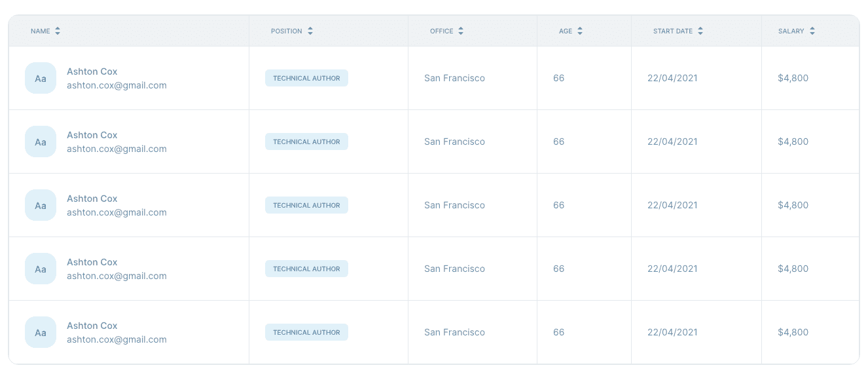Image resolution: width=868 pixels, height=378 pixels.
Task: Click the Start Date column sort arrows
Action: (x=700, y=30)
